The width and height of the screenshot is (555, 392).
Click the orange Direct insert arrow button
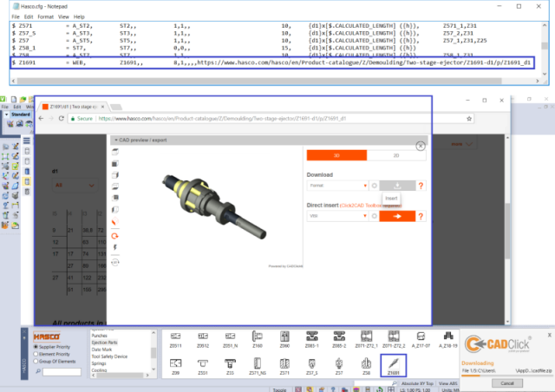395,217
